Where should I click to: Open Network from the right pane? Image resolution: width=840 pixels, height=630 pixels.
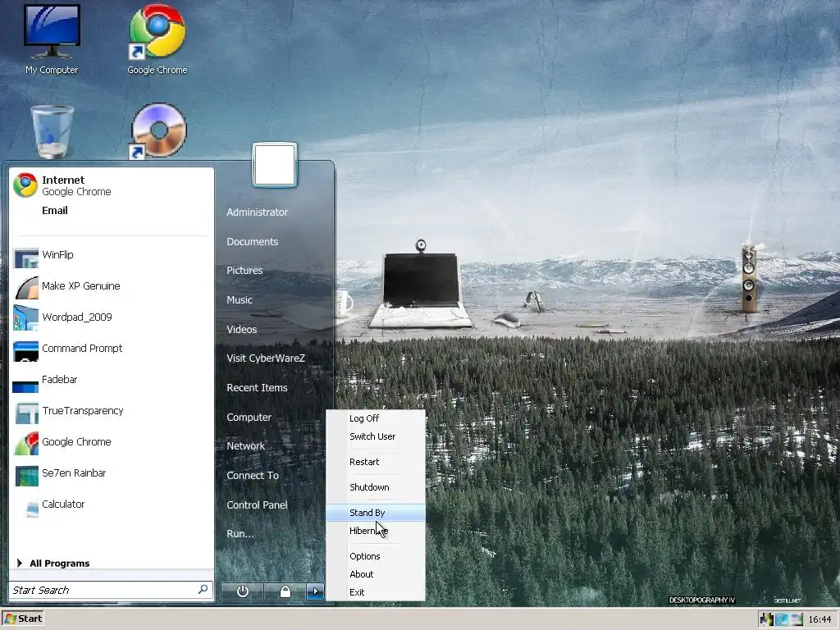click(x=245, y=446)
